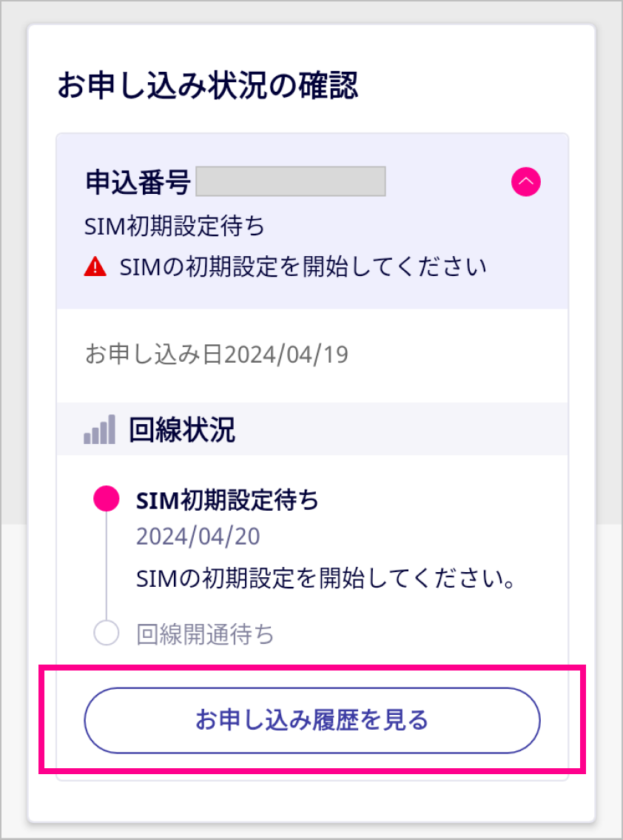Click the お申し込み日2024/04/19 application date
The height and width of the screenshot is (840, 623).
(x=217, y=355)
